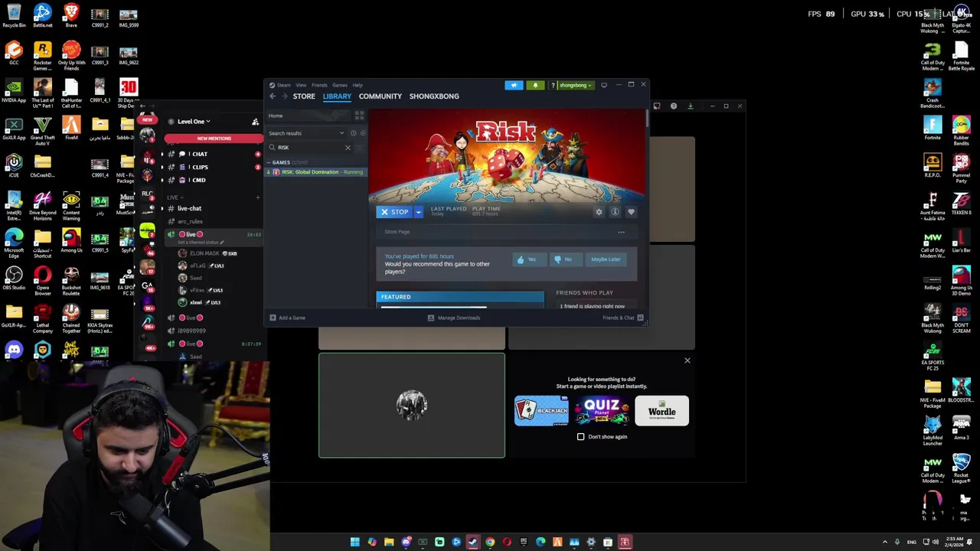The height and width of the screenshot is (551, 980).
Task: Show game info icon on RISK page
Action: click(x=615, y=212)
